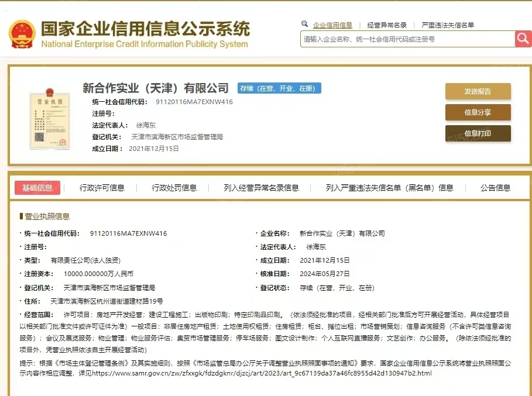Open the 列入严重违法失信名单（黑名单）信息 tab
The width and height of the screenshot is (532, 396).
[389, 188]
